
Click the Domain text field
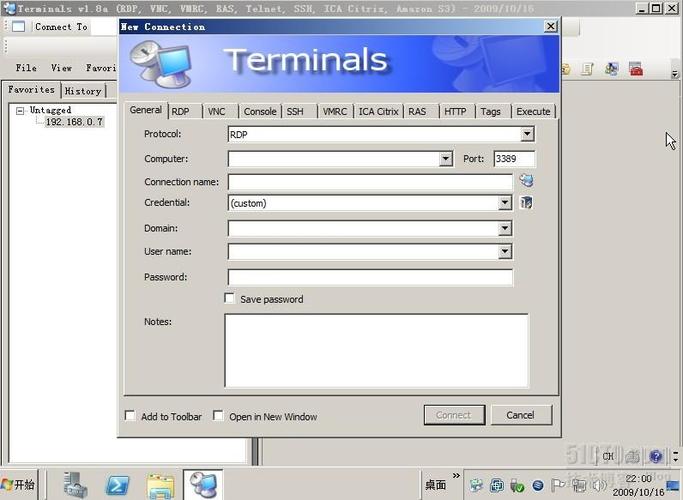tap(363, 228)
